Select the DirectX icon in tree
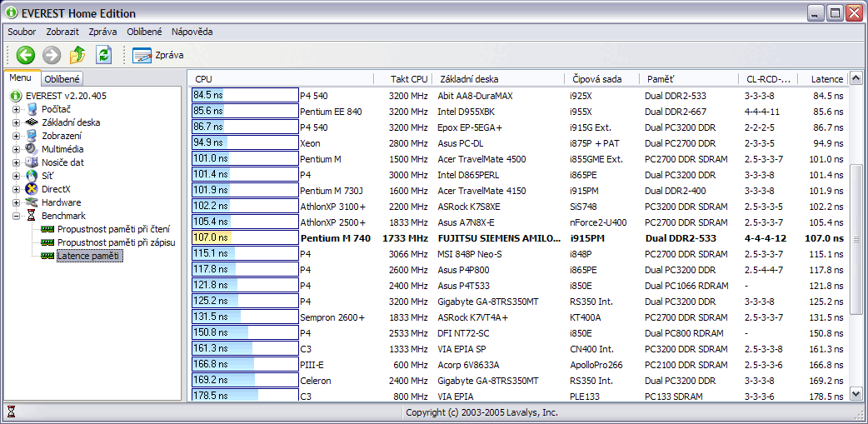This screenshot has height=424, width=868. coord(32,189)
